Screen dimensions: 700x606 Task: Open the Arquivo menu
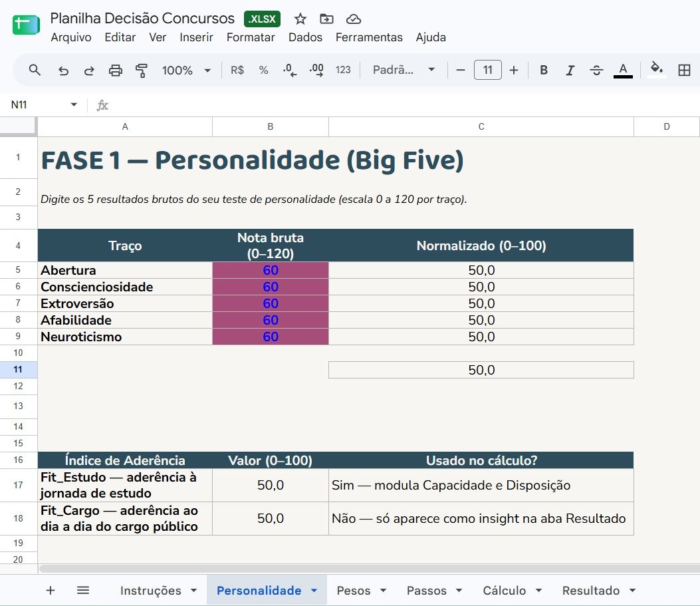[x=71, y=37]
